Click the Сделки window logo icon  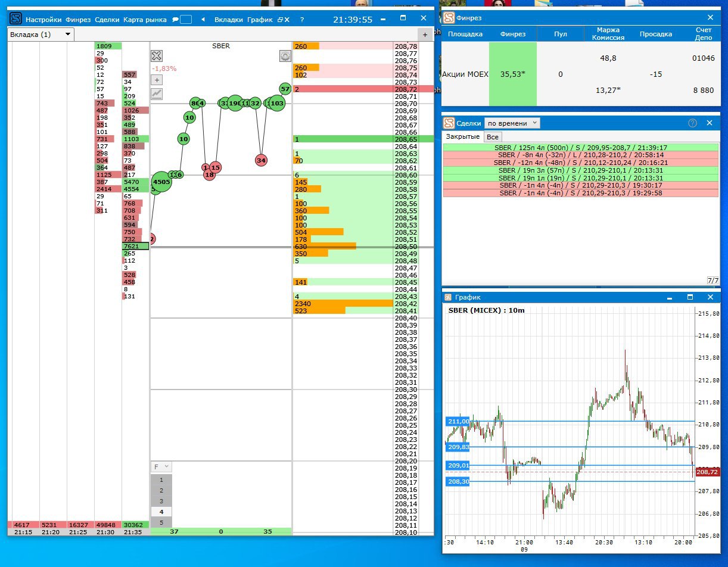[x=450, y=123]
